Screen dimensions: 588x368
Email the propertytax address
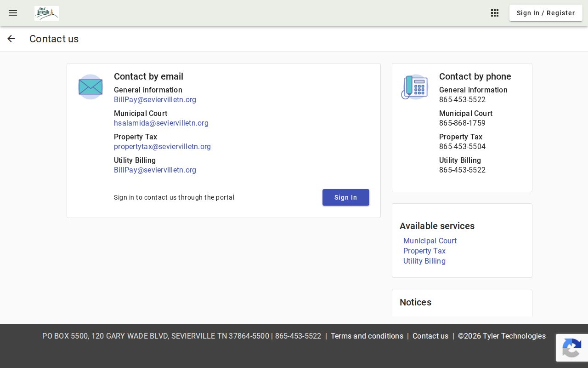[162, 146]
